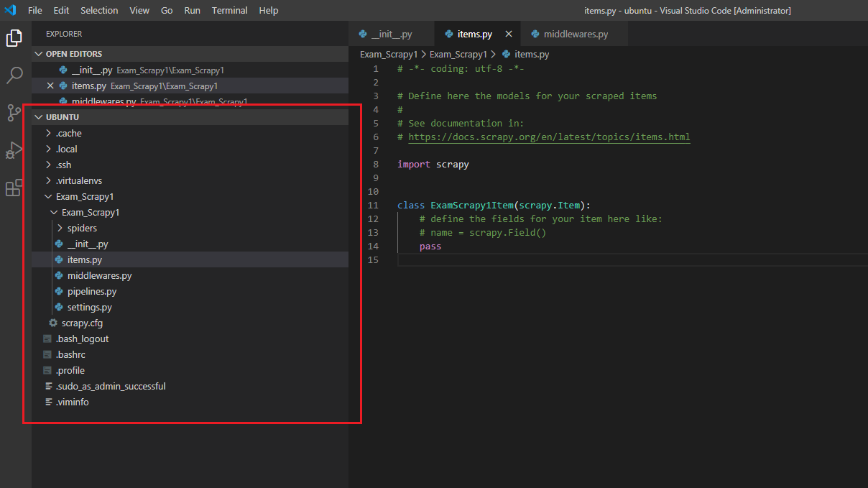Click file icon beside .bashrc
The image size is (868, 488).
pos(48,355)
